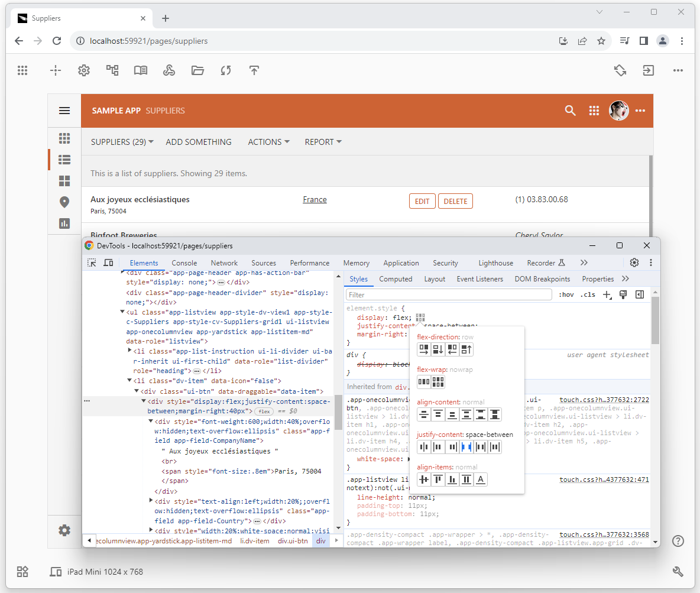Open the touch.css?h…377632:2722 source link

[604, 400]
